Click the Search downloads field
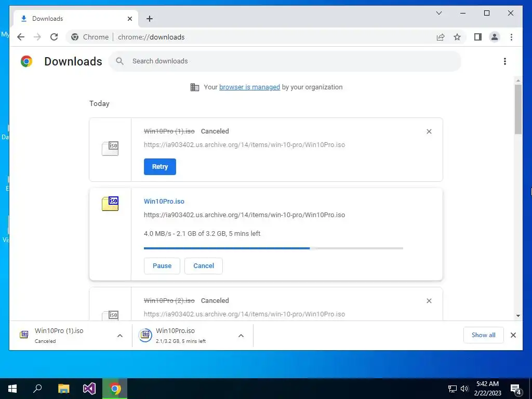 pyautogui.click(x=285, y=61)
